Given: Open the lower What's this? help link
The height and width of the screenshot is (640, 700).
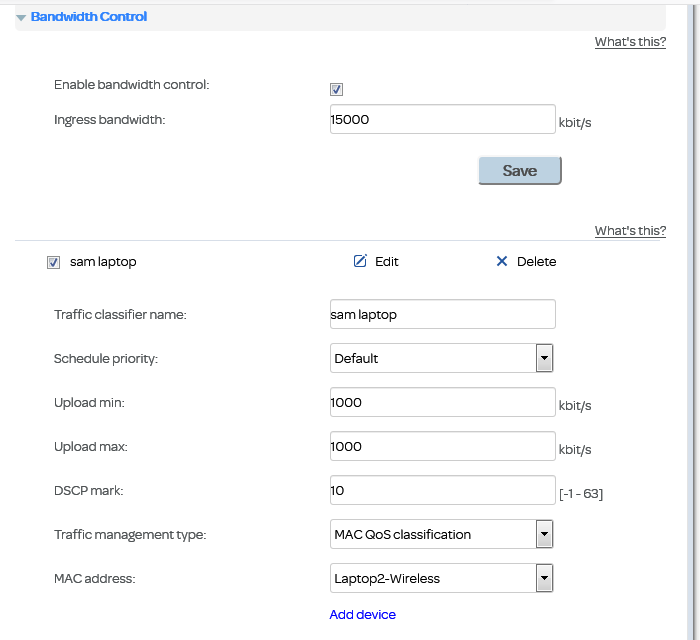Looking at the screenshot, I should tap(630, 231).
